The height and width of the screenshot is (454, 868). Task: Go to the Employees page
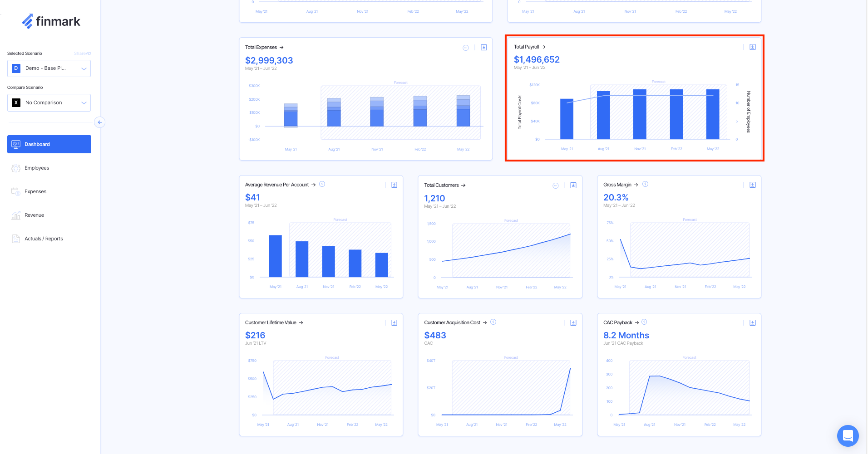click(37, 168)
